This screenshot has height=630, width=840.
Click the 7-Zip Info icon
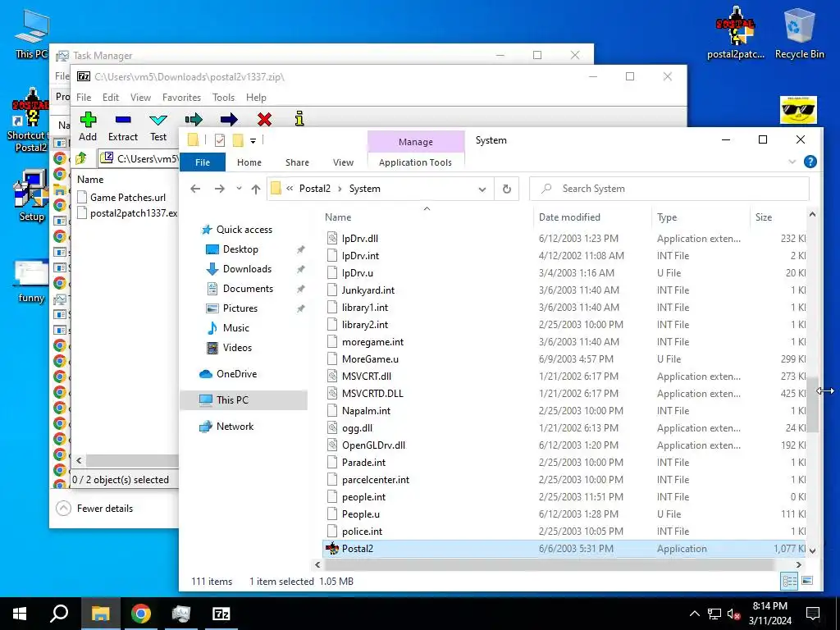pyautogui.click(x=299, y=118)
